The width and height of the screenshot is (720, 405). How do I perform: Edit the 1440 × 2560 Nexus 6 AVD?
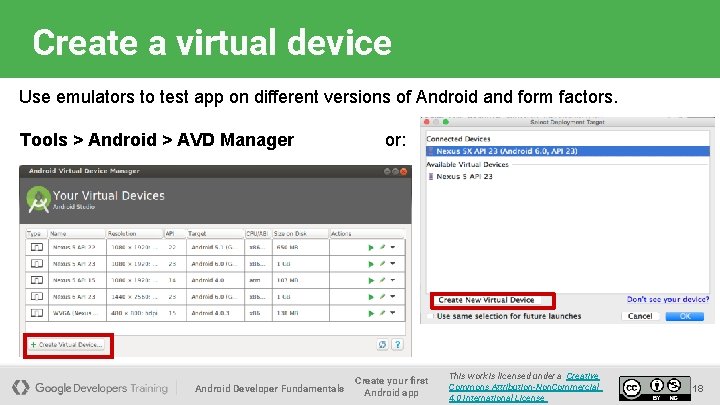(382, 297)
